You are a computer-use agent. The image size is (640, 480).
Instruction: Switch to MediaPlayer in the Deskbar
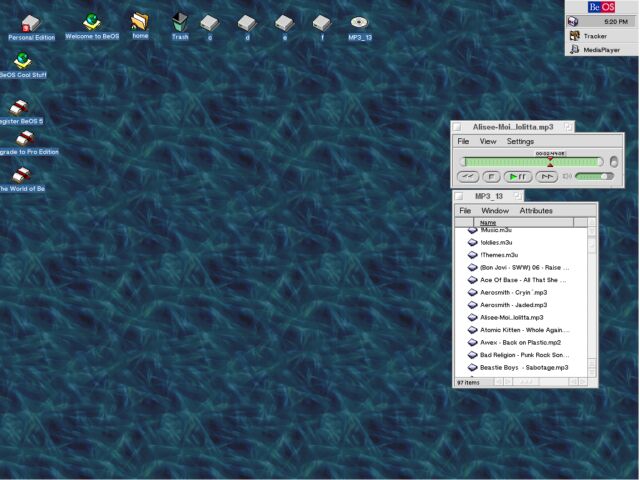click(602, 50)
